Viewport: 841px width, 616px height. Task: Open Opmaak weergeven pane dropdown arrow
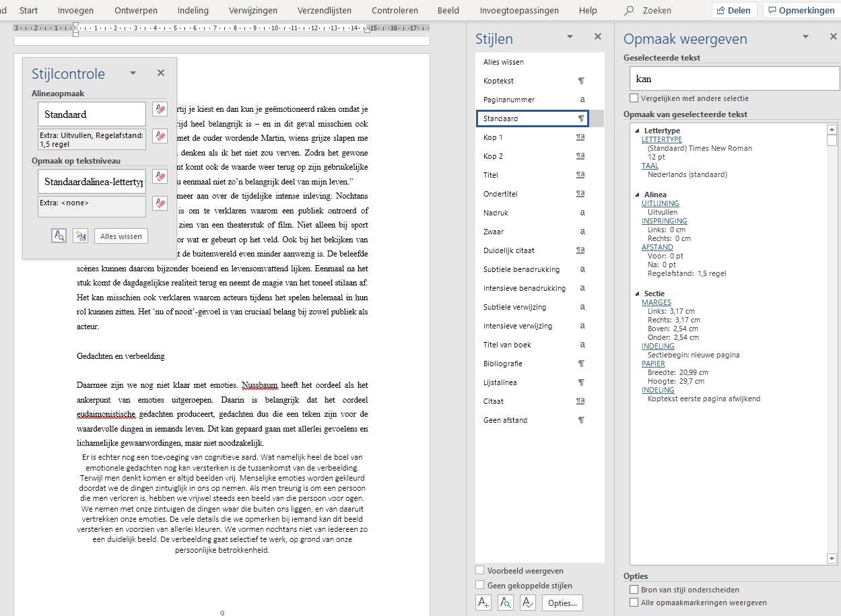coord(805,37)
